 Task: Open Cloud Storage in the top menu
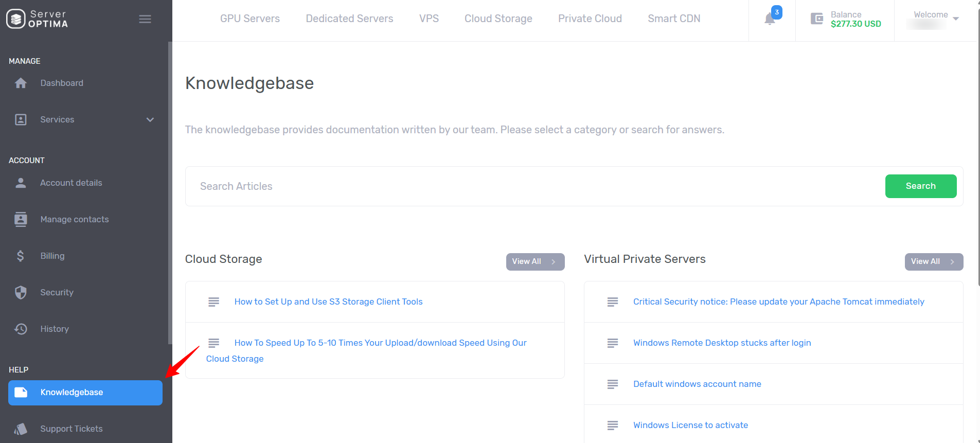[x=498, y=19]
